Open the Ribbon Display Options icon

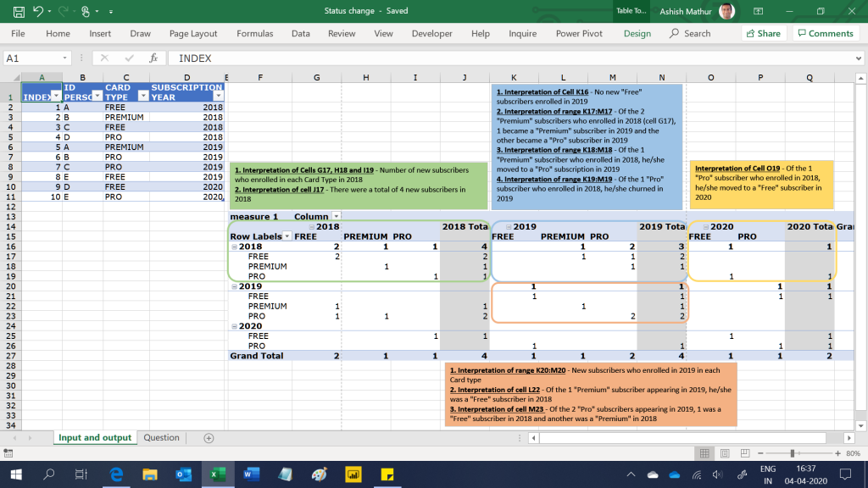[x=759, y=11]
